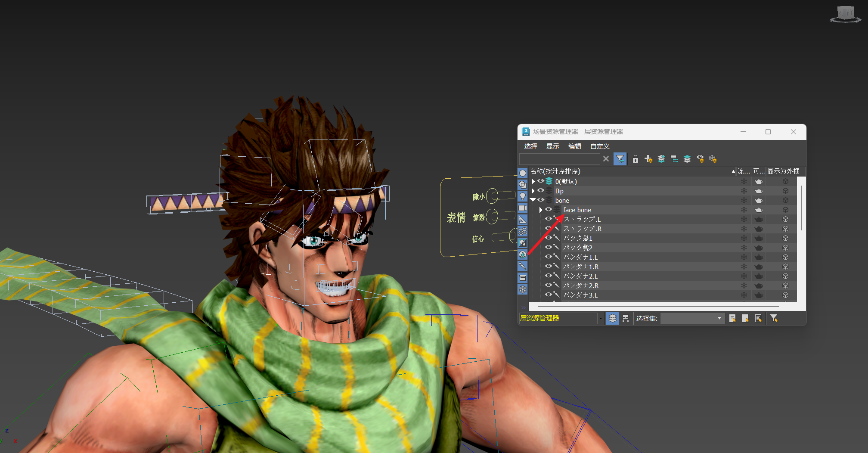Click the 可… renderable column header
868x453 pixels.
[759, 171]
